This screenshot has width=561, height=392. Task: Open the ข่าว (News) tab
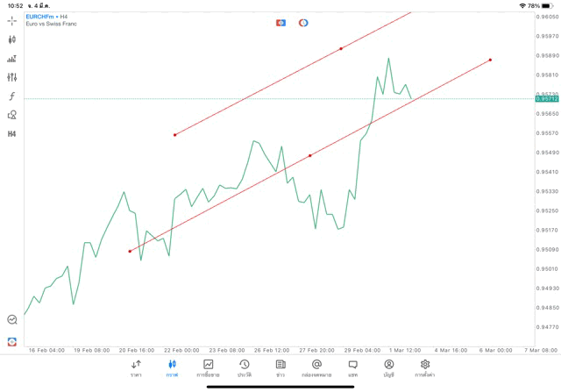pyautogui.click(x=280, y=367)
